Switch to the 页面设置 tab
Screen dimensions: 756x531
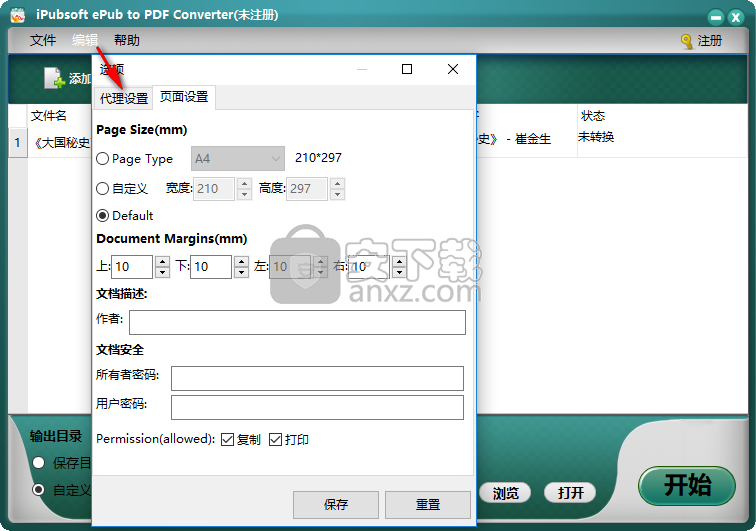[x=184, y=97]
